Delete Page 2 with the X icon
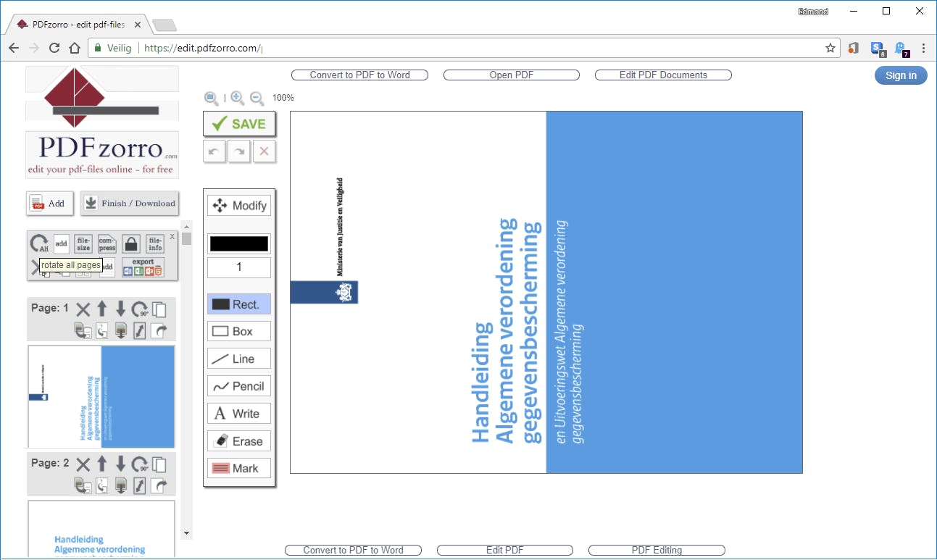Image resolution: width=937 pixels, height=560 pixels. point(83,465)
